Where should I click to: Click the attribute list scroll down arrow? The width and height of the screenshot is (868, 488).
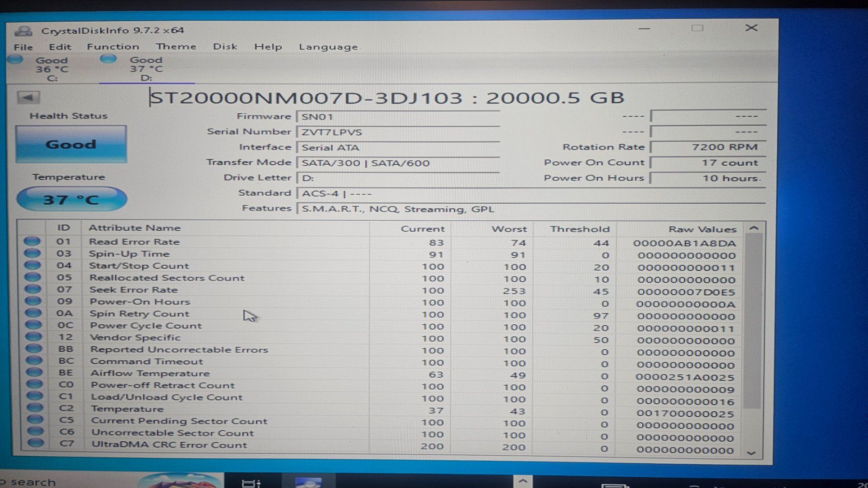[751, 453]
